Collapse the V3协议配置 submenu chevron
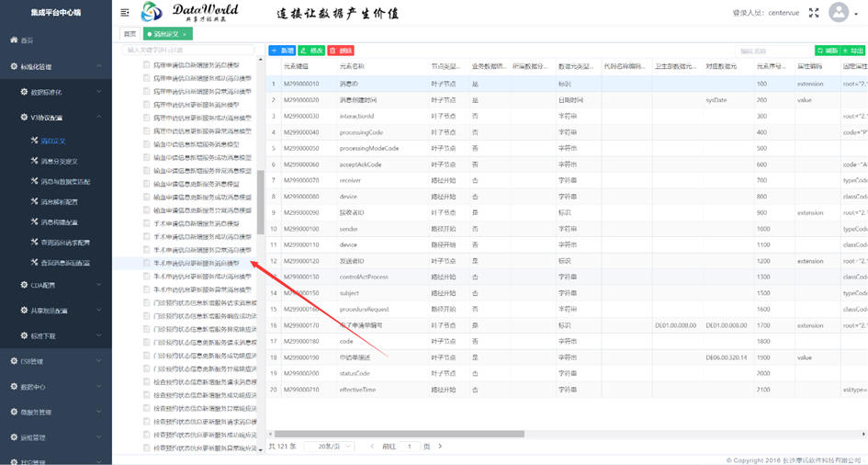The height and width of the screenshot is (465, 868). tap(99, 118)
